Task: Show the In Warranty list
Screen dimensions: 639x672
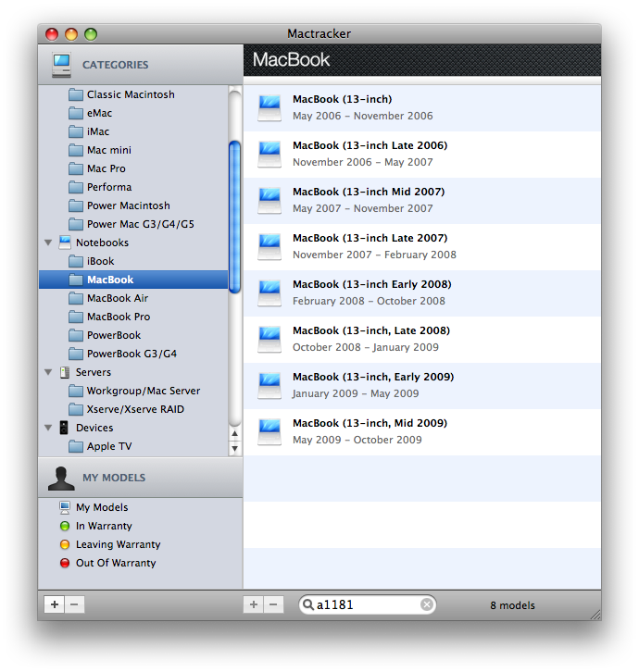Action: [141, 526]
